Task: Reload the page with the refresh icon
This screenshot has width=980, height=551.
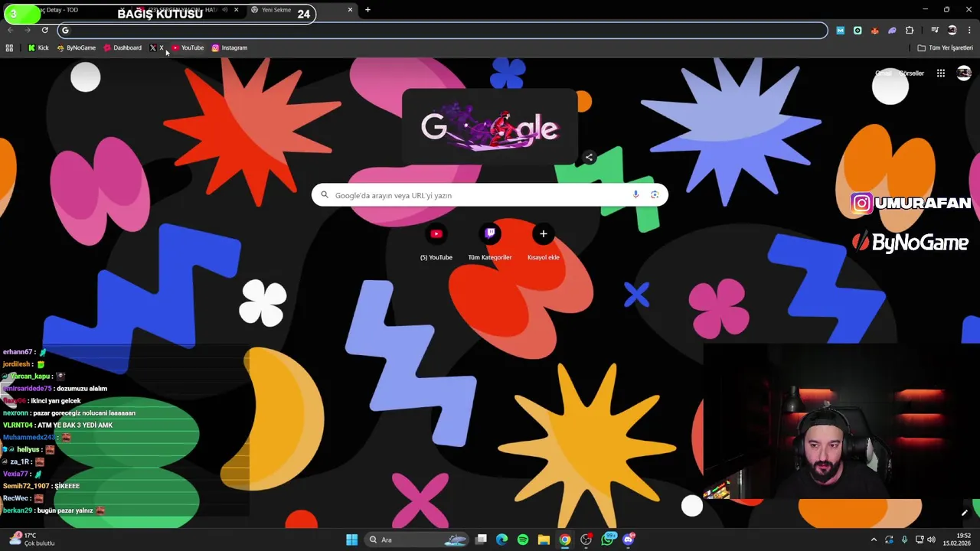Action: [x=45, y=31]
